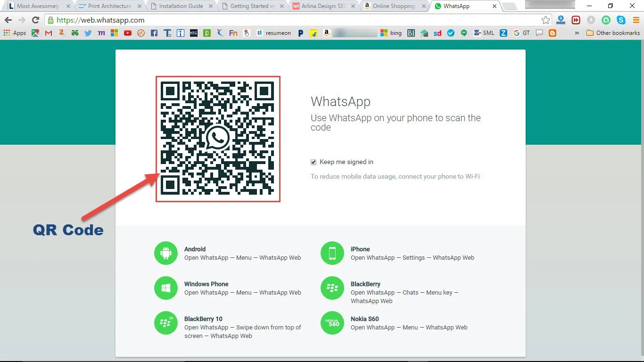Screen dimensions: 644x362
Task: Click the iPhone icon
Action: 332,253
